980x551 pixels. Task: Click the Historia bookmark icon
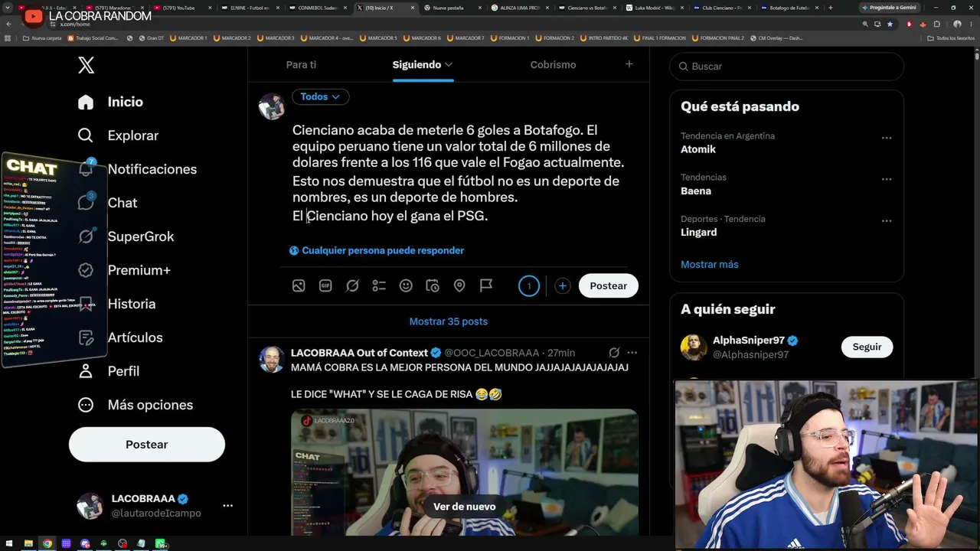click(86, 304)
